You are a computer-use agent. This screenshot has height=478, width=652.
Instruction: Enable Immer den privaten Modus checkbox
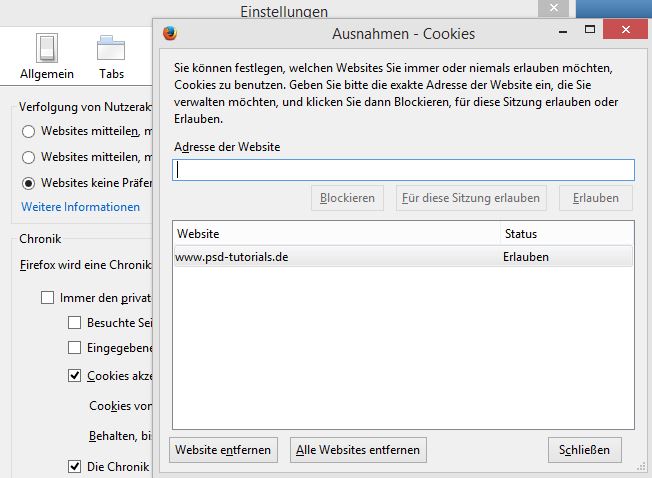[47, 298]
